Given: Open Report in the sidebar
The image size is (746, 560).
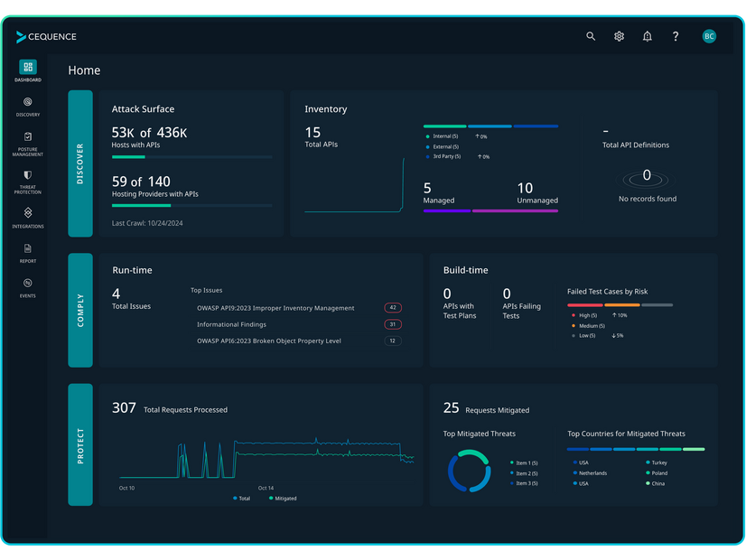Looking at the screenshot, I should pos(28,253).
